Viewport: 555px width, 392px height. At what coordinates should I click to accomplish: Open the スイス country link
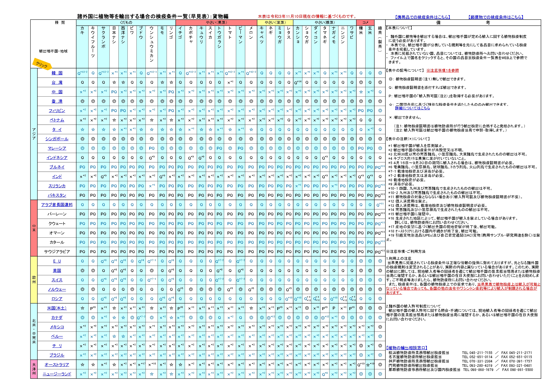(57, 280)
